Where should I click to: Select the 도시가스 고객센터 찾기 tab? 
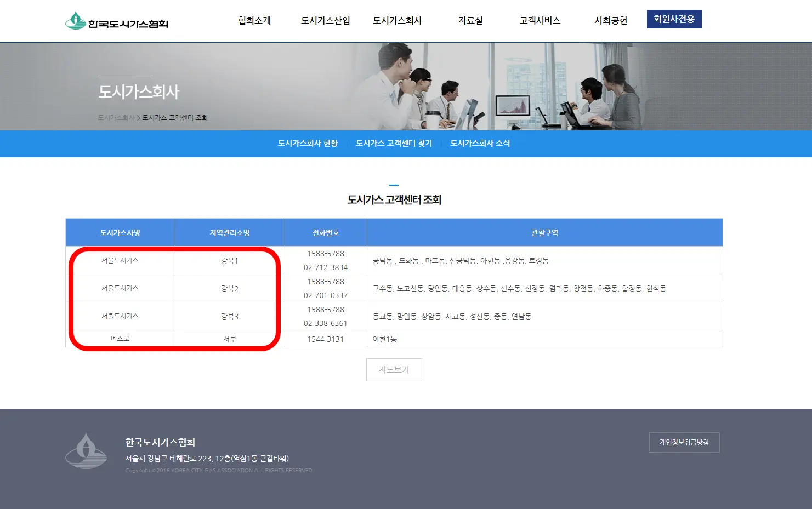click(394, 143)
